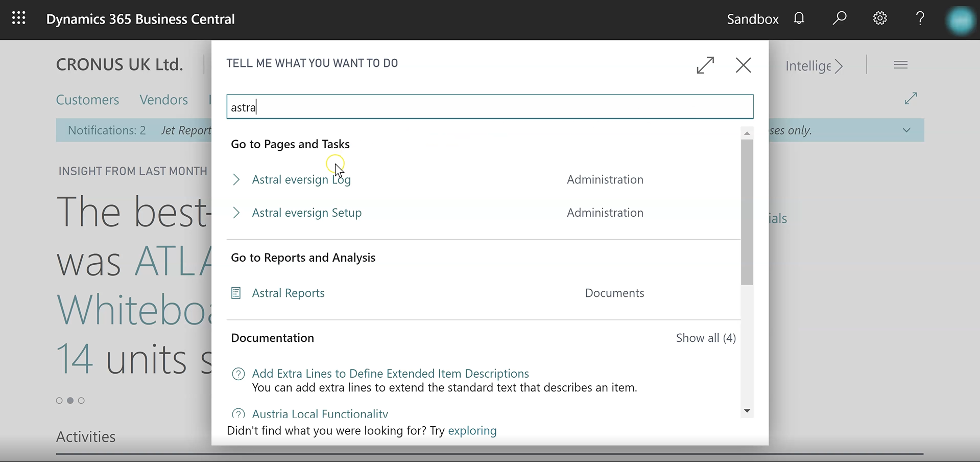Viewport: 980px width, 462px height.
Task: Expand the Astral eversign Log chevron
Action: tap(236, 179)
